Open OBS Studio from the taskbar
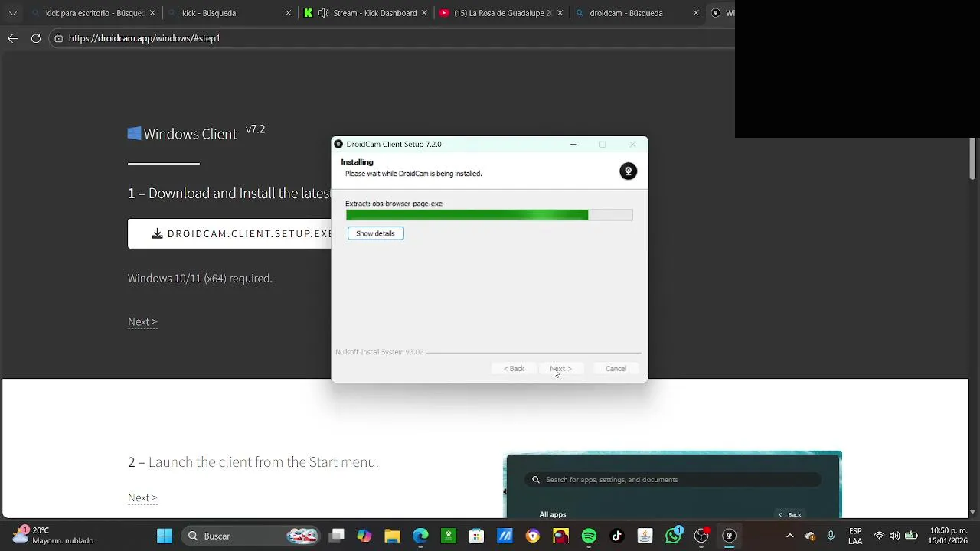This screenshot has width=980, height=551. pyautogui.click(x=701, y=536)
